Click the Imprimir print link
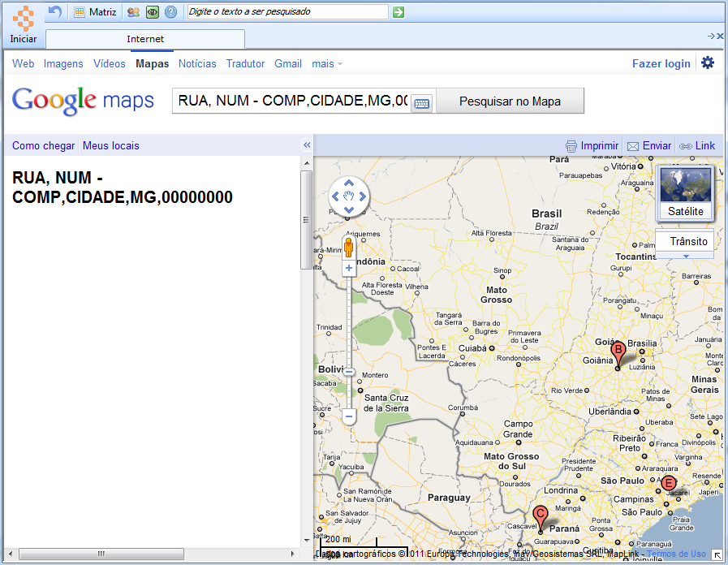Screen dimensions: 728x565 coord(592,146)
